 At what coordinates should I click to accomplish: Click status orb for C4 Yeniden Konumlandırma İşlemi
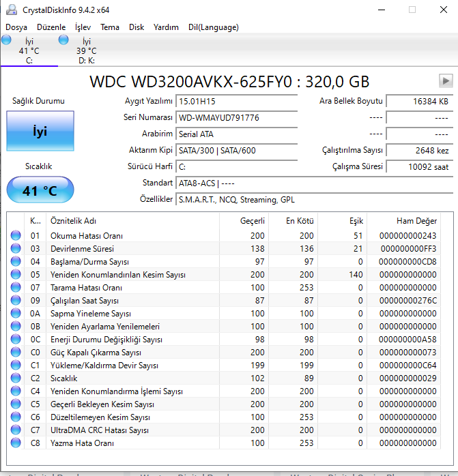[16, 391]
